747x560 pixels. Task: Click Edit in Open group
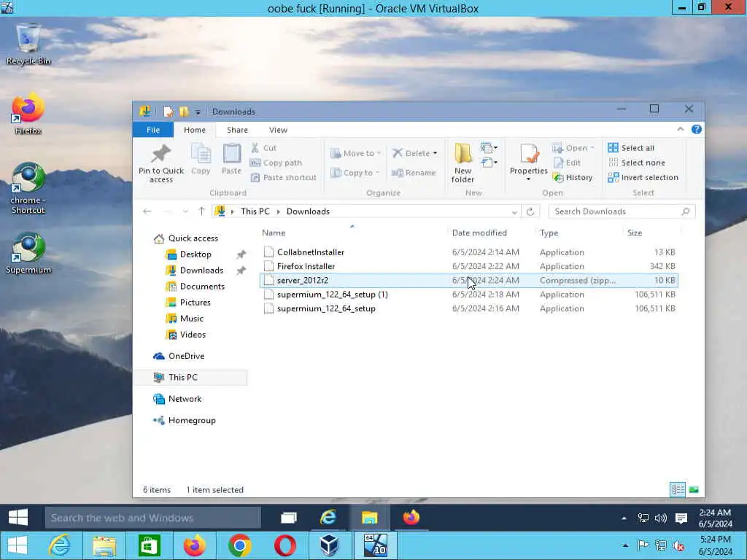[566, 163]
